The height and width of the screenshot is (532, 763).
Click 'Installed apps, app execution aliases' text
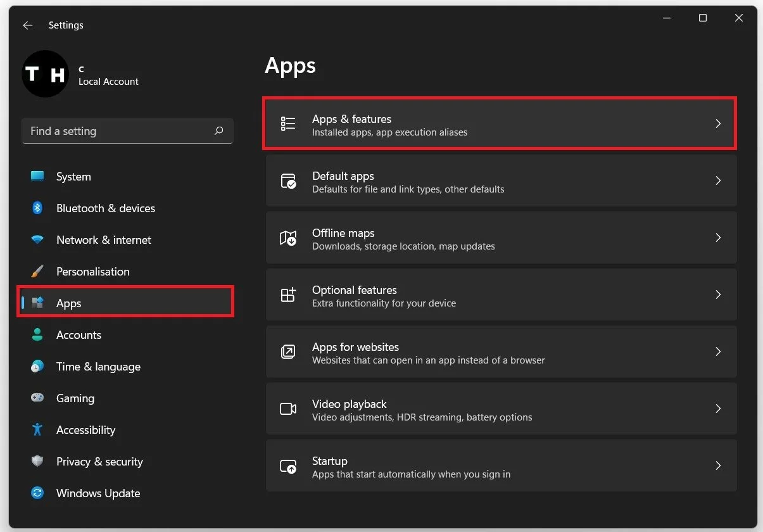[x=389, y=132]
